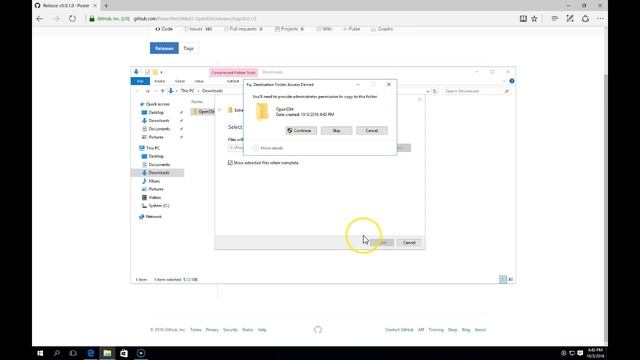Open the recent locations dropdown in Explorer
This screenshot has width=640, height=360.
coord(155,91)
